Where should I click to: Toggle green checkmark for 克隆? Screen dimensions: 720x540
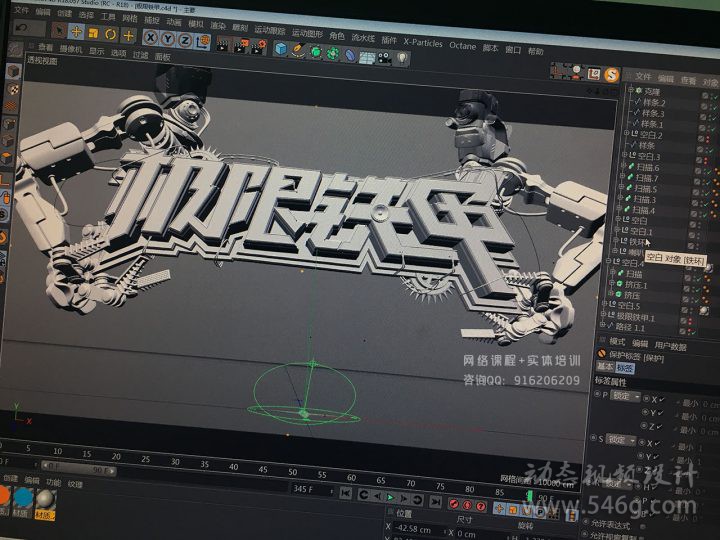coord(714,97)
